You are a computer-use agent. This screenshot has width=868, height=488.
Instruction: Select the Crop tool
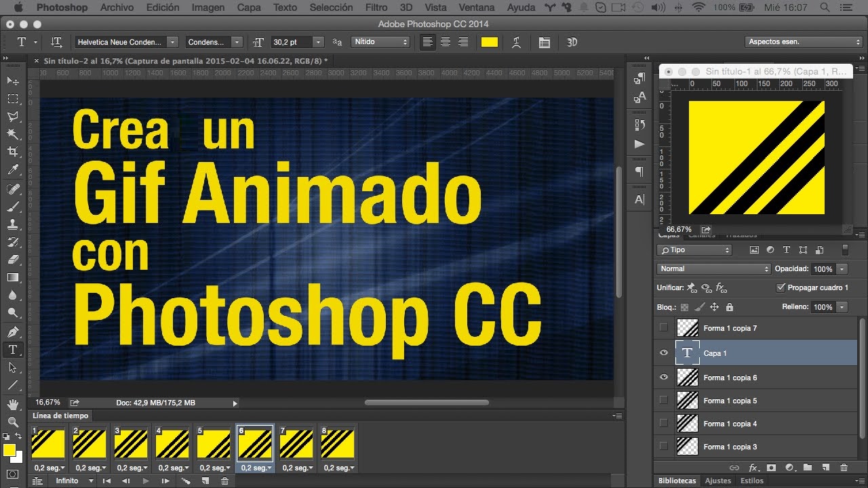point(13,152)
